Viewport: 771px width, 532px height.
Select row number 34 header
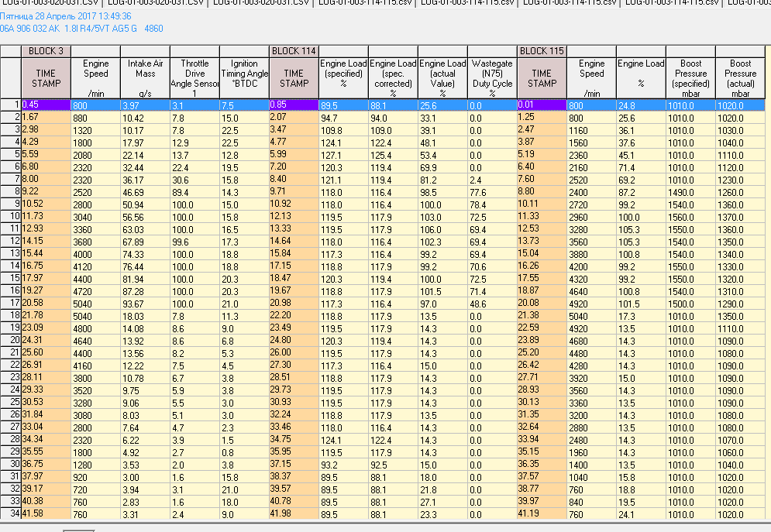pyautogui.click(x=11, y=514)
